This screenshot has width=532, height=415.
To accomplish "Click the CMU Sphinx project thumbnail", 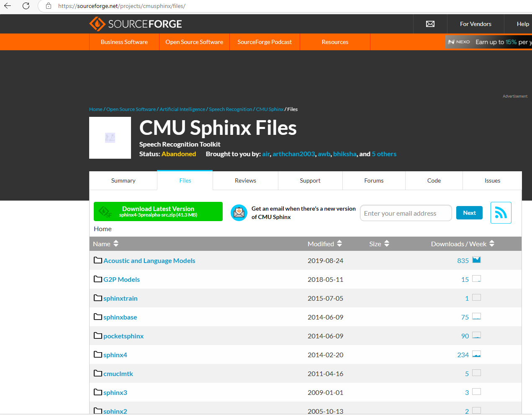I will [110, 138].
